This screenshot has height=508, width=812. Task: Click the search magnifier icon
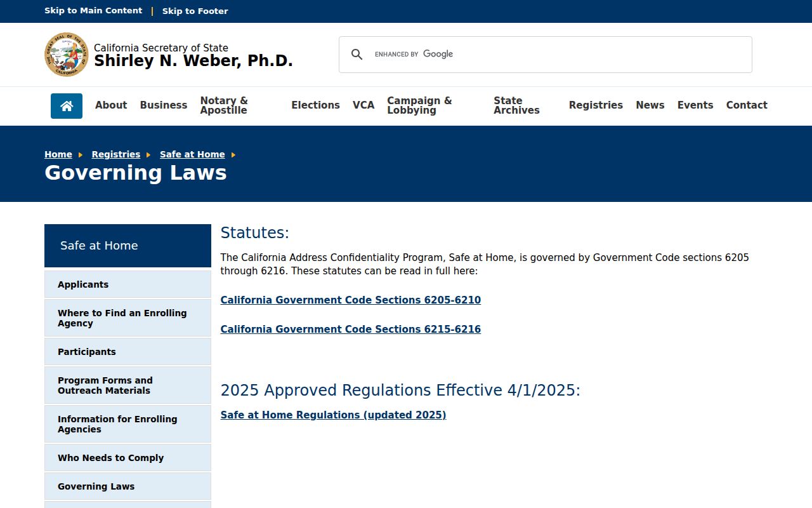coord(357,55)
